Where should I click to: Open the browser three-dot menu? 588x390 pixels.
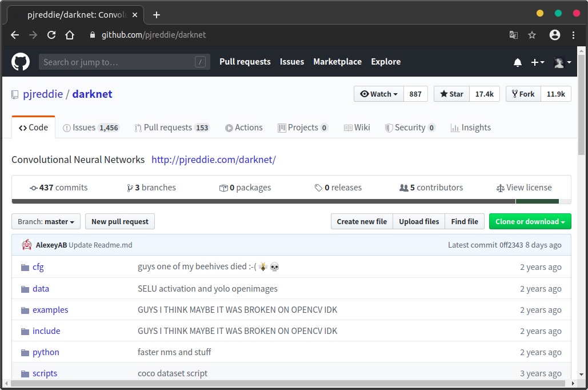573,35
